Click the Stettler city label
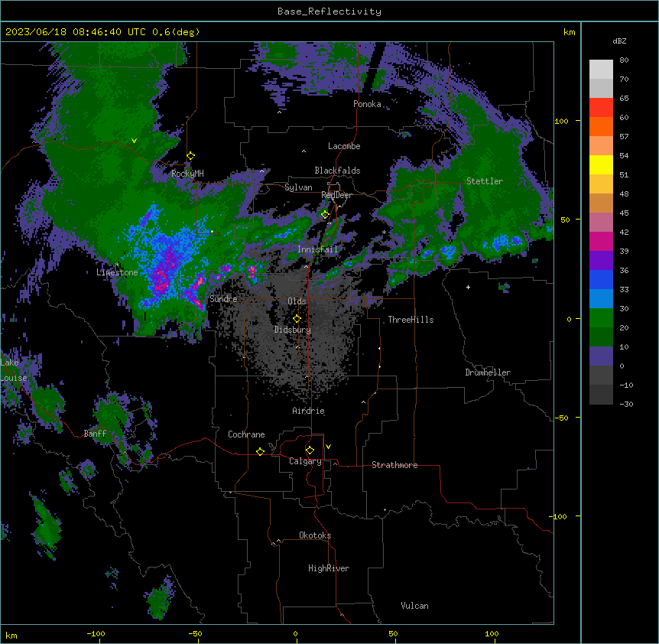The width and height of the screenshot is (659, 644). [x=485, y=181]
